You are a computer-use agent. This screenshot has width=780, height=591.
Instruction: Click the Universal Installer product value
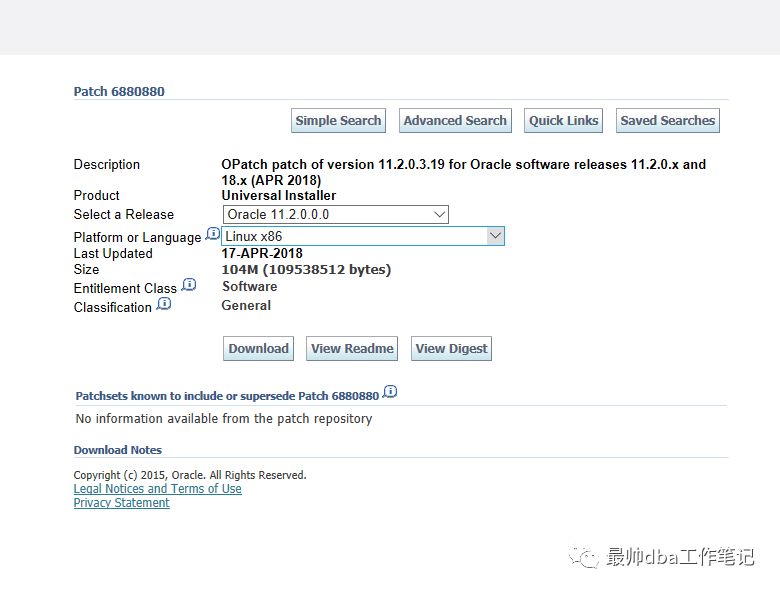pos(279,195)
